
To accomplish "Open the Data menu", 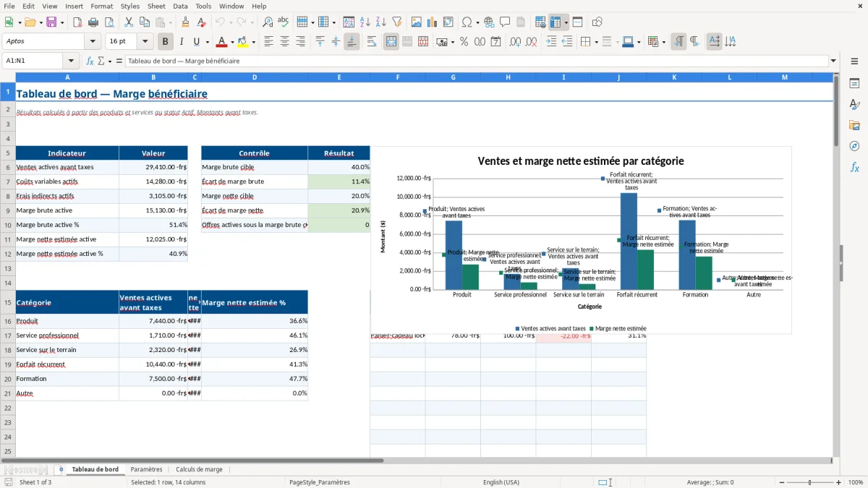I will click(x=180, y=6).
